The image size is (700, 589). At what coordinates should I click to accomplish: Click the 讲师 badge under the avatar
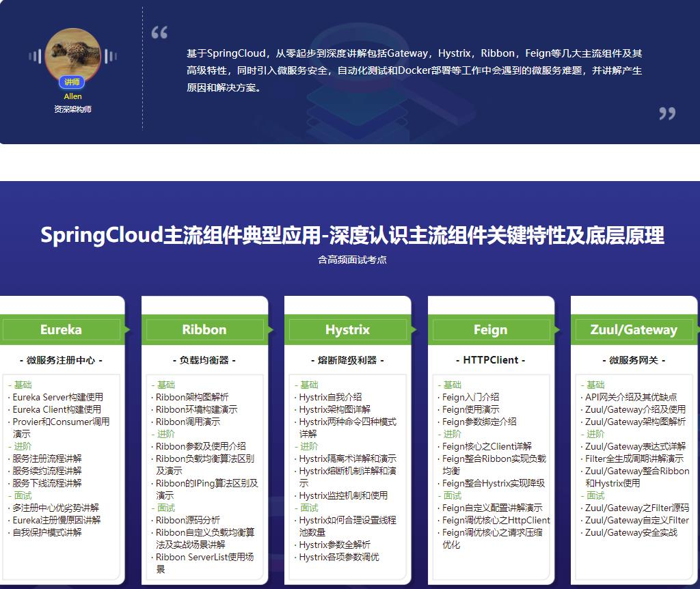click(x=72, y=82)
